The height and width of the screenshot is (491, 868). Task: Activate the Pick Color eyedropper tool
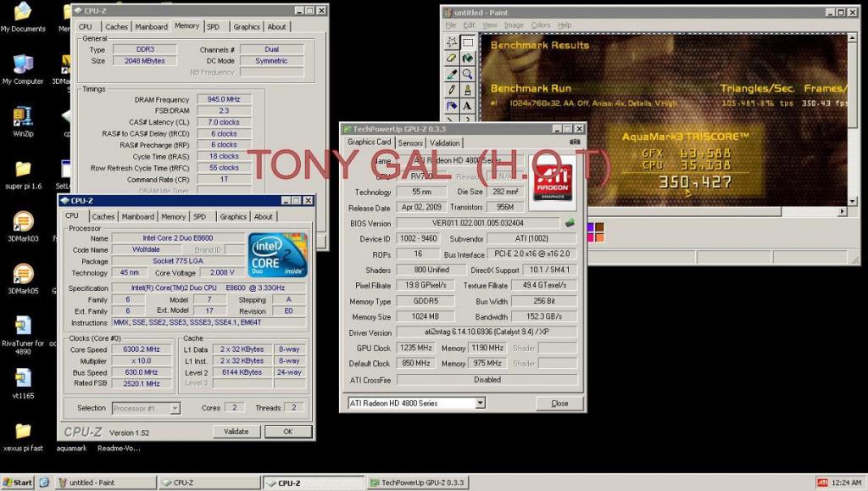453,74
